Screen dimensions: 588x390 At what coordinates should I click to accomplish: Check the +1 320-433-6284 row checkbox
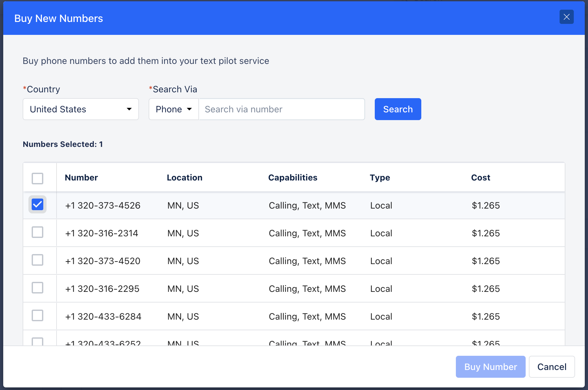pos(37,315)
